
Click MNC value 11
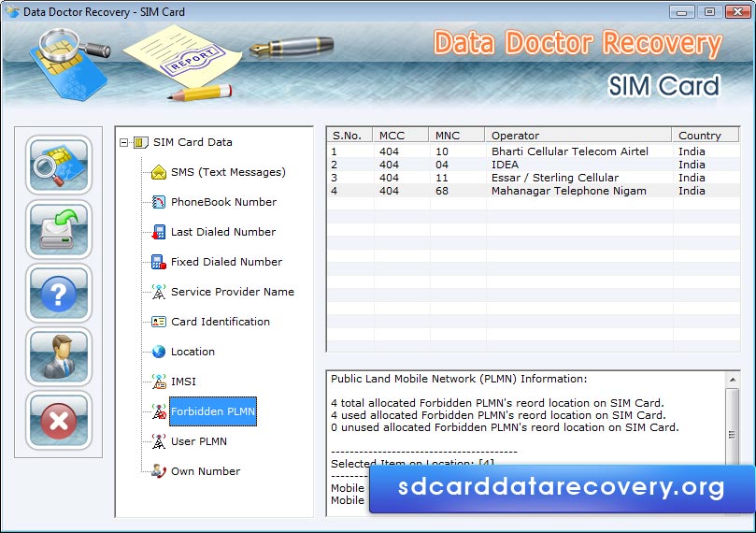pos(442,178)
